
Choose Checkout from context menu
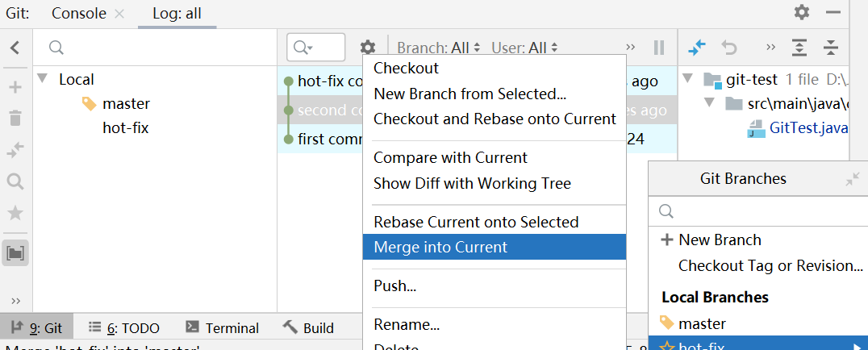tap(495, 68)
